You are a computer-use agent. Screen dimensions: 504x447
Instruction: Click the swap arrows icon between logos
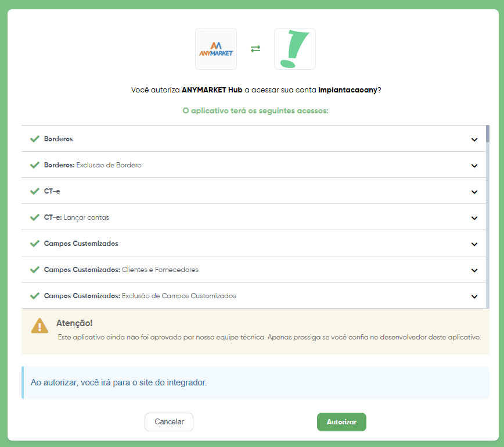coord(255,49)
